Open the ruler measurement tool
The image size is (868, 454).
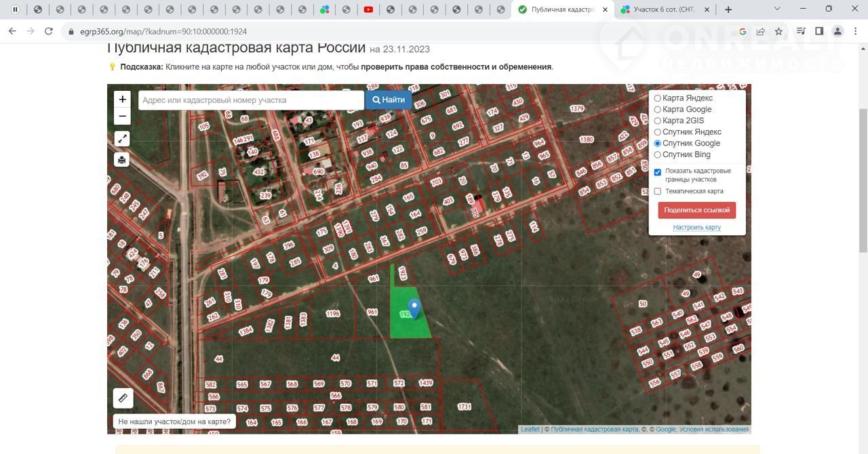(123, 398)
